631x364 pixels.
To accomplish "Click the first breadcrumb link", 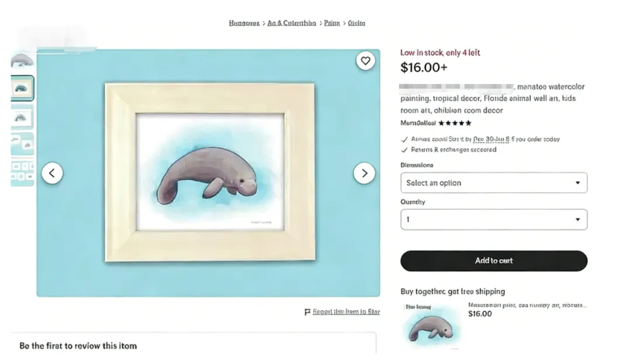I will (x=244, y=23).
